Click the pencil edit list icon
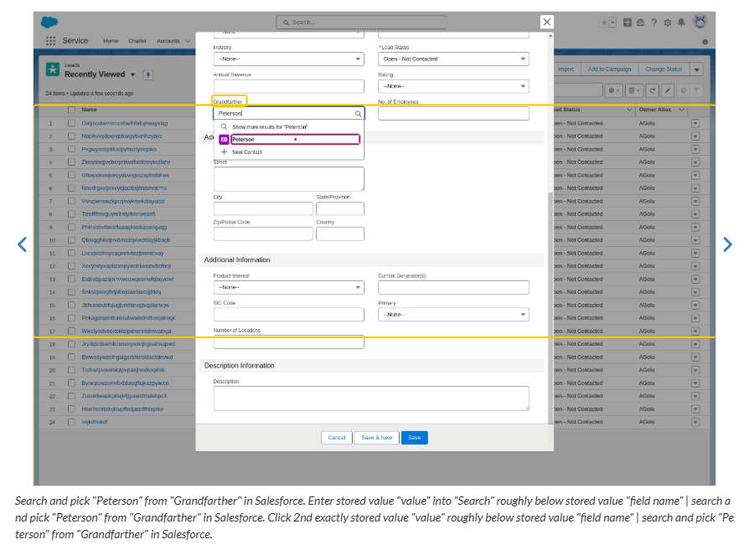This screenshot has height=560, width=749. (668, 90)
